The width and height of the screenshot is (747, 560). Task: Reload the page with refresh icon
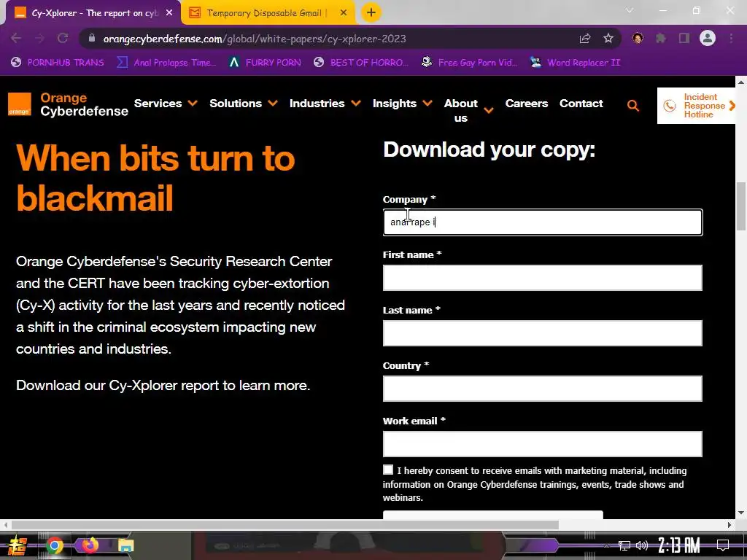tap(63, 39)
